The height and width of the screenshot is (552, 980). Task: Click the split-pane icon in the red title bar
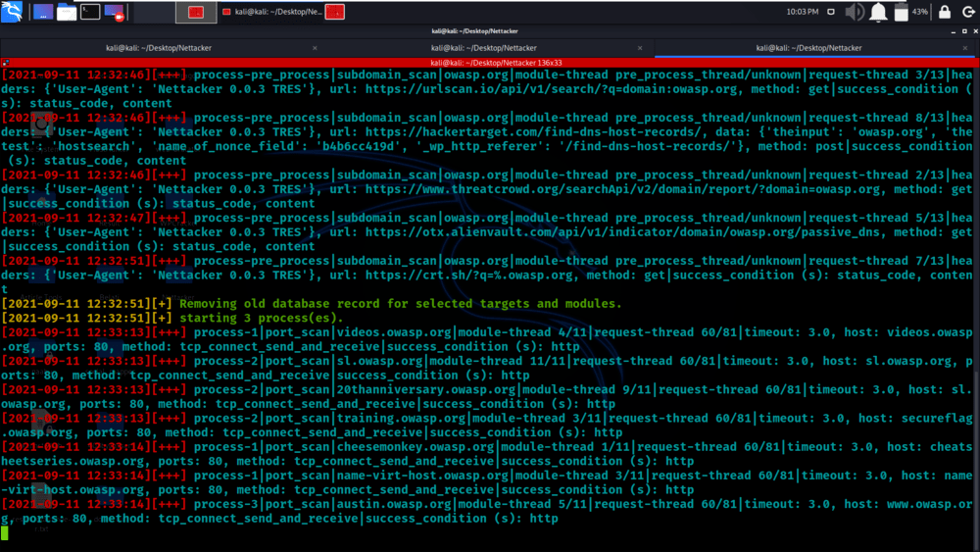[5, 63]
